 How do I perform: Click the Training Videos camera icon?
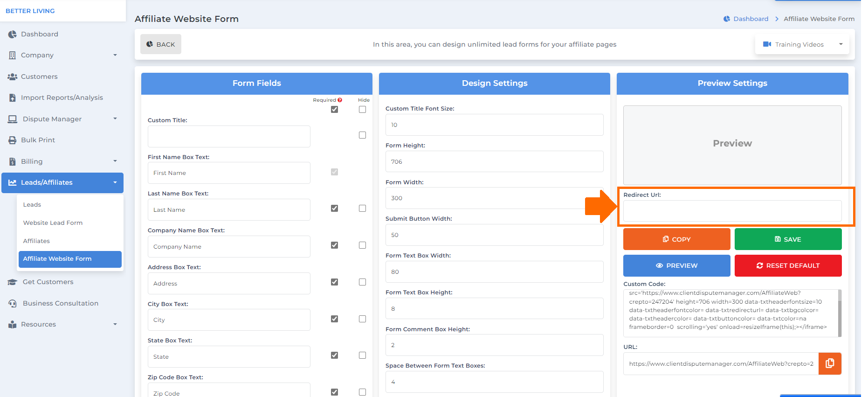point(767,44)
